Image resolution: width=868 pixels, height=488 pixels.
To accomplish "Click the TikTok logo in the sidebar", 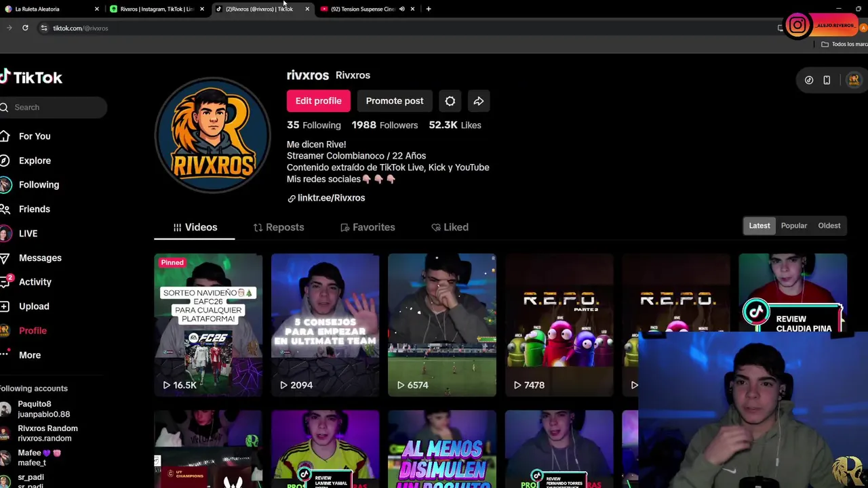I will tap(31, 77).
